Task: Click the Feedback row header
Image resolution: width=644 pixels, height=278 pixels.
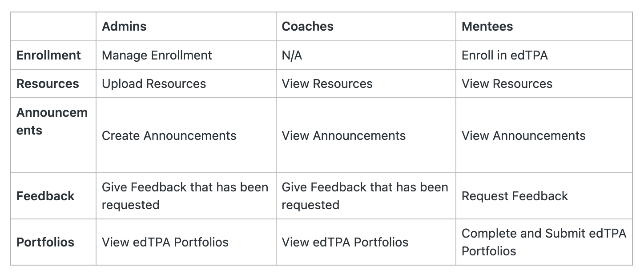Action: point(45,196)
